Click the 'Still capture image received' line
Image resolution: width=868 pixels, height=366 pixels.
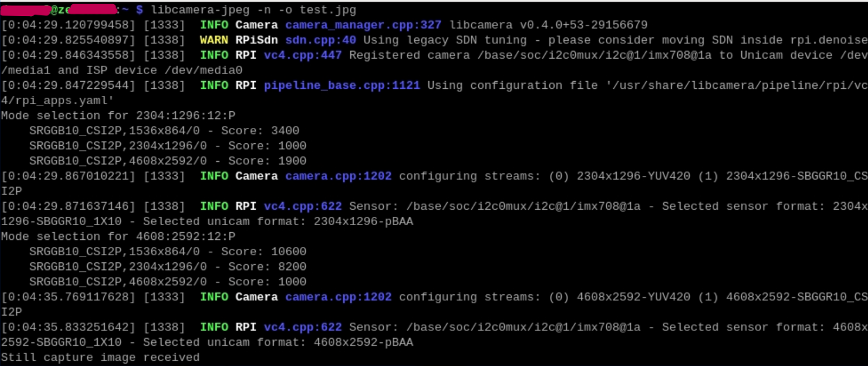pyautogui.click(x=100, y=357)
